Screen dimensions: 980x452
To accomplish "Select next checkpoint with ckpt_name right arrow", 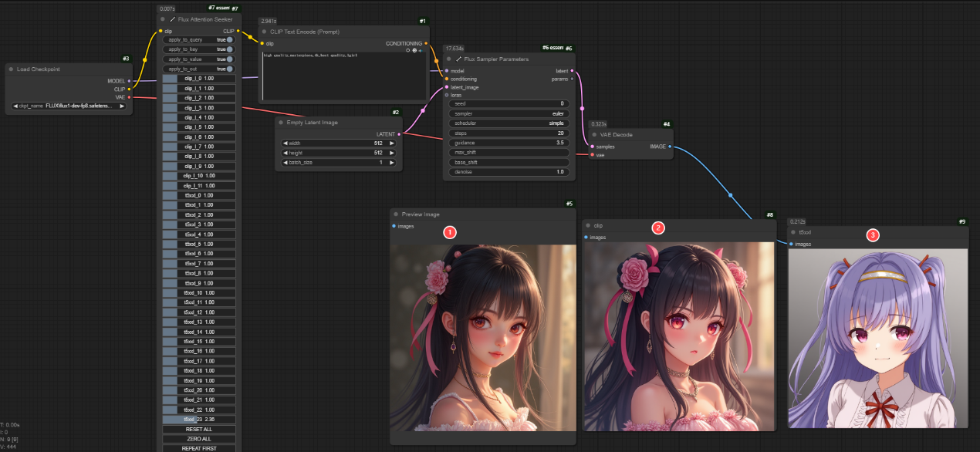I will [122, 106].
